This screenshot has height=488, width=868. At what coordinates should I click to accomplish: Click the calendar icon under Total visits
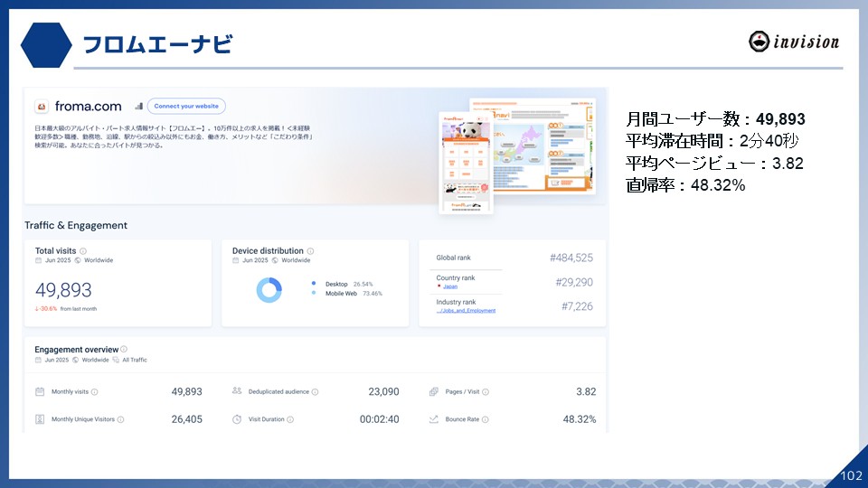click(38, 260)
